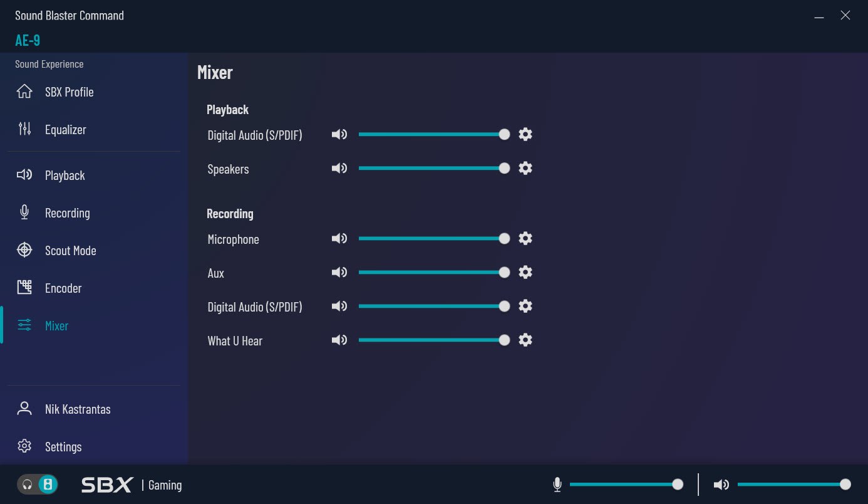Open the SBX Profile home icon
The height and width of the screenshot is (504, 868).
(24, 92)
